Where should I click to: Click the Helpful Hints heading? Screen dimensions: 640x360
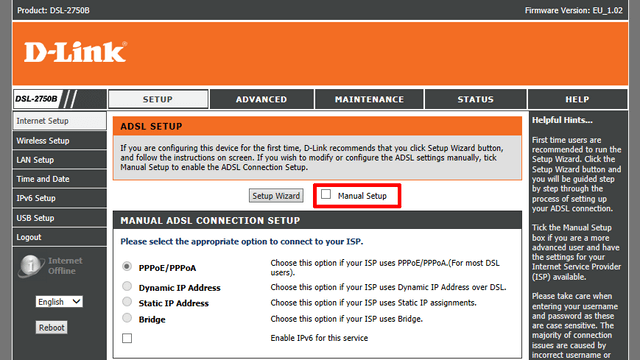pyautogui.click(x=562, y=120)
